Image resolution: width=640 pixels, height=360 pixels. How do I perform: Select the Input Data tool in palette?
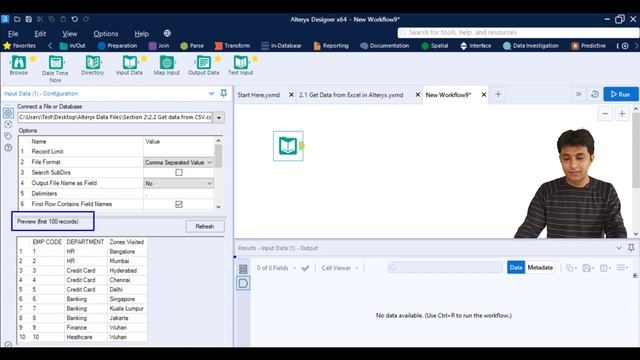coord(129,63)
